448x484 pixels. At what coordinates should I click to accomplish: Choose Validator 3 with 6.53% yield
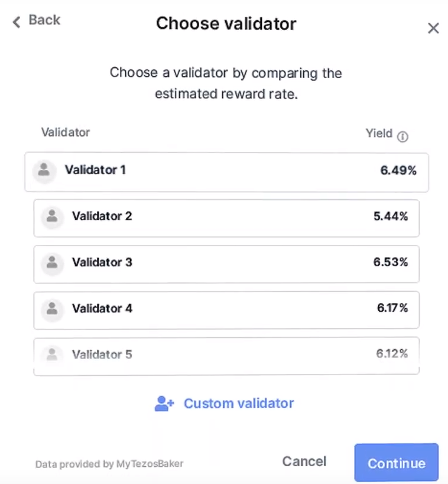click(226, 264)
